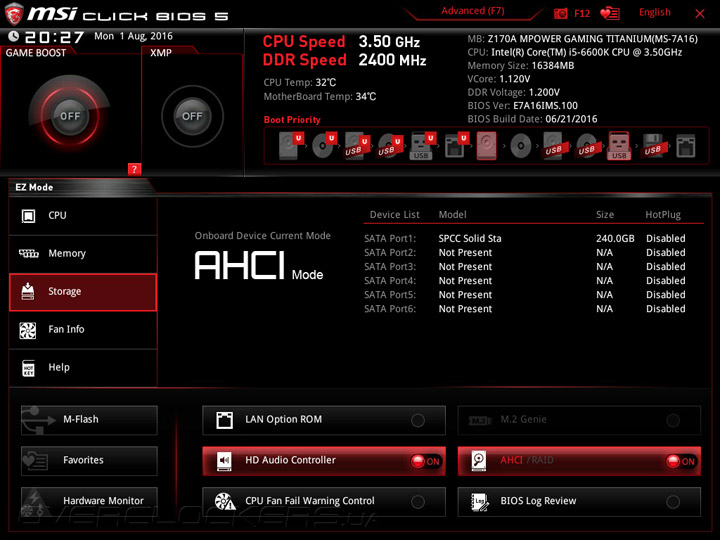Open the Fan Info tab

coord(83,330)
